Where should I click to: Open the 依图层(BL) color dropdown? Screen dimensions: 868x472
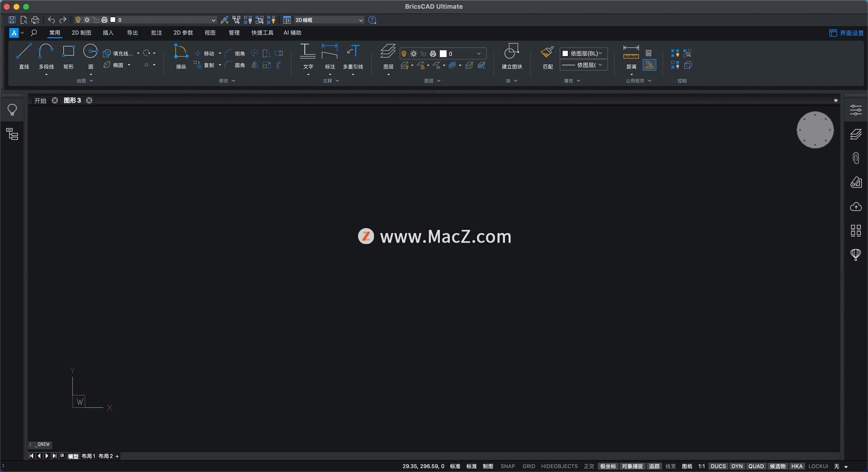tap(584, 53)
